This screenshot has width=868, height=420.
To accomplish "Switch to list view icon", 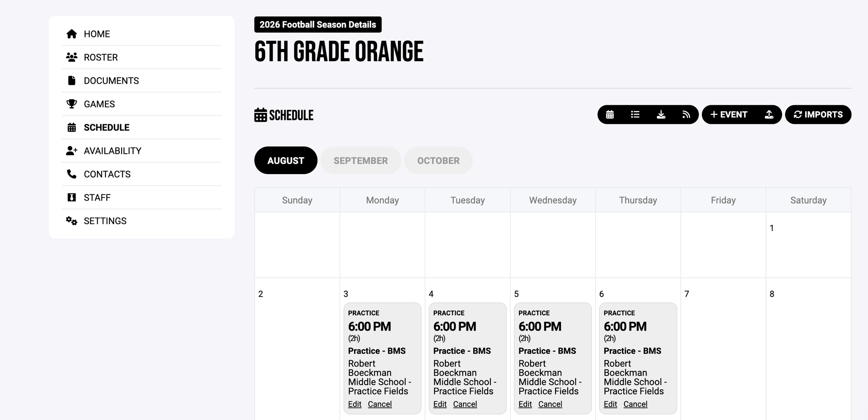I will coord(635,115).
